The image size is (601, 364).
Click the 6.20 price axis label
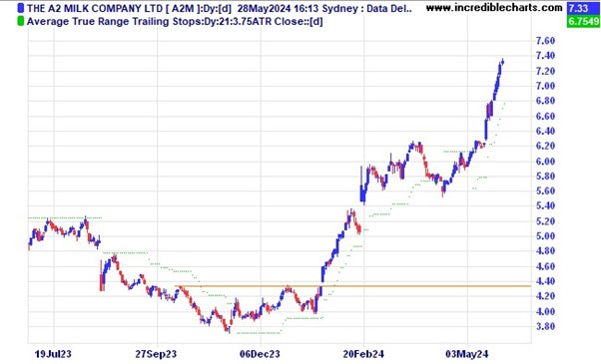click(545, 147)
